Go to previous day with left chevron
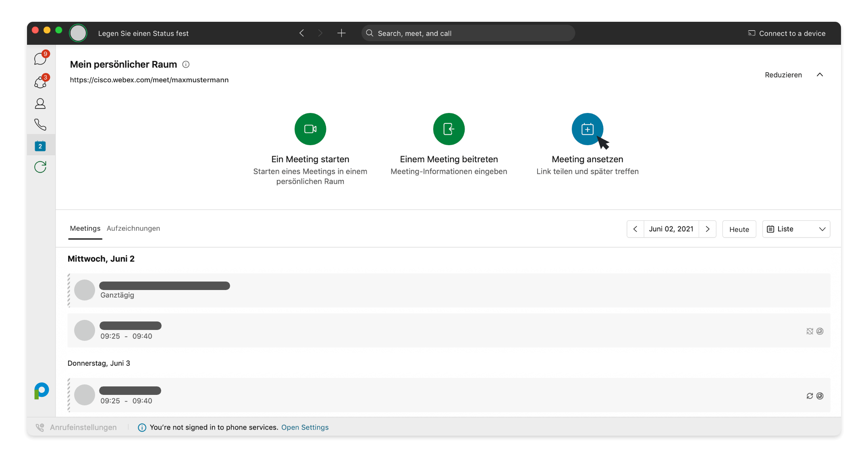Screen dimensions: 868x457 click(635, 229)
